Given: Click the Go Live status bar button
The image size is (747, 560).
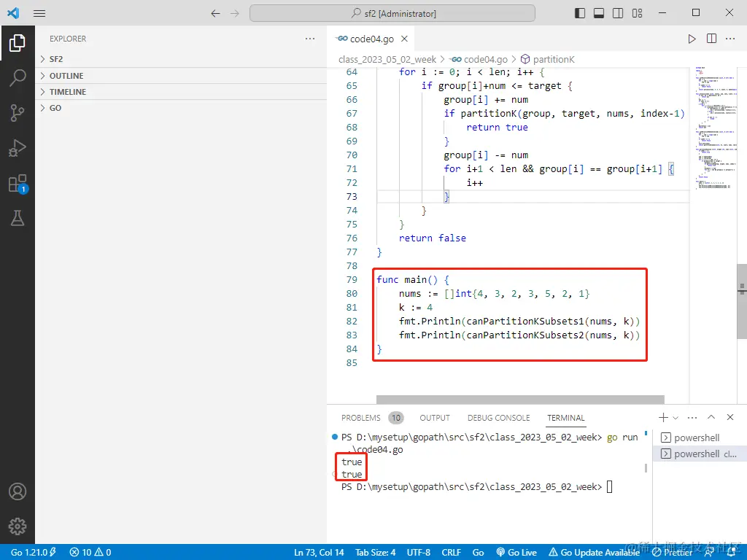Looking at the screenshot, I should point(516,552).
